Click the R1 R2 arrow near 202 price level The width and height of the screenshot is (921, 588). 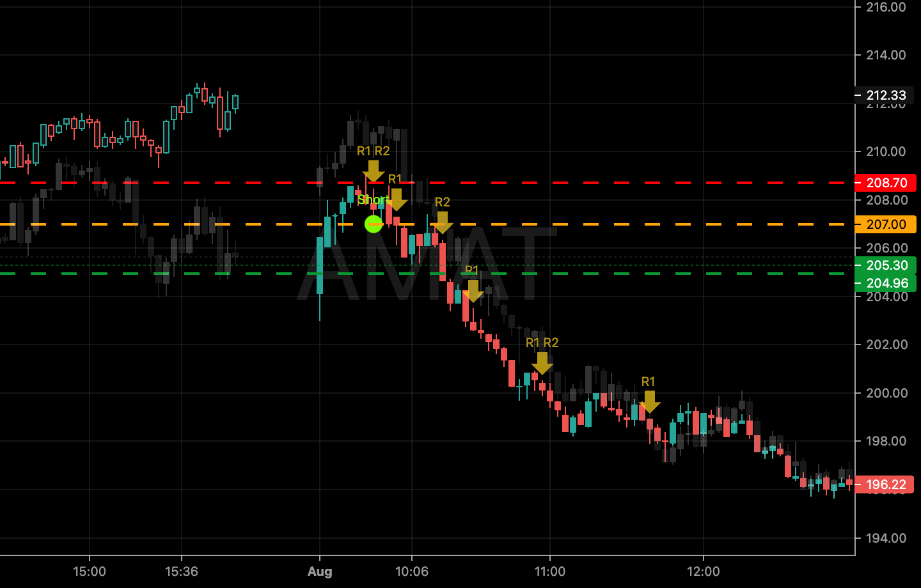coord(542,363)
